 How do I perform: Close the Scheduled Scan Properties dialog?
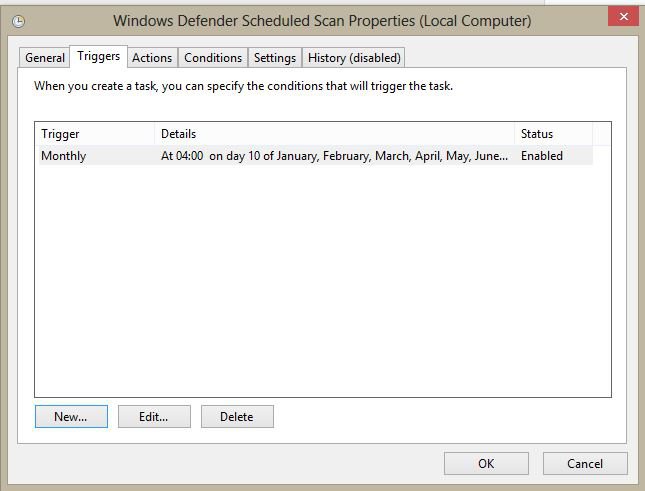623,17
